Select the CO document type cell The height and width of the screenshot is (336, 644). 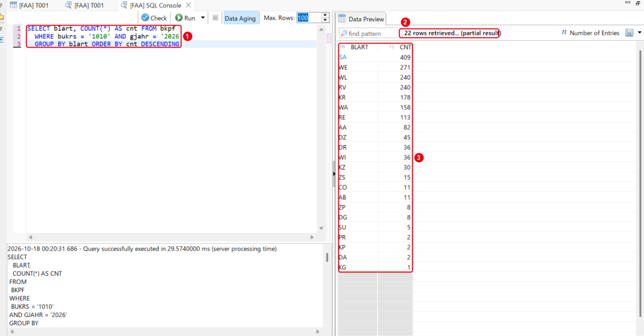coord(358,188)
